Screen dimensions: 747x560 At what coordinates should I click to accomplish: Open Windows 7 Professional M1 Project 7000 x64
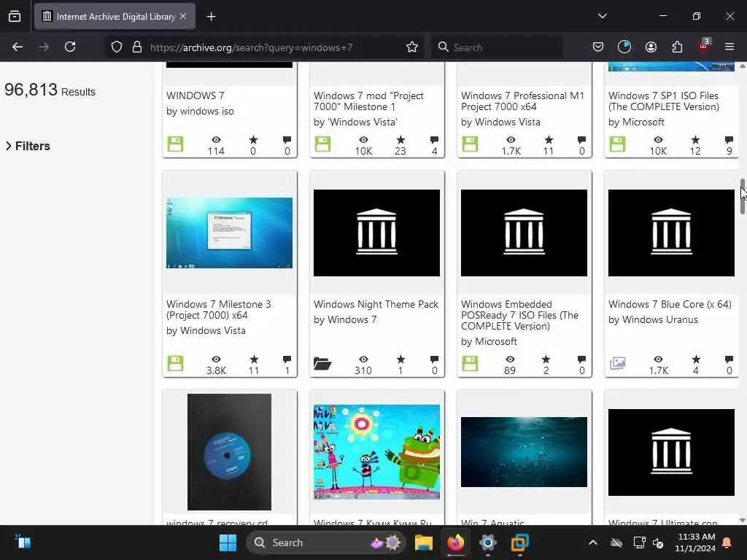tap(522, 101)
